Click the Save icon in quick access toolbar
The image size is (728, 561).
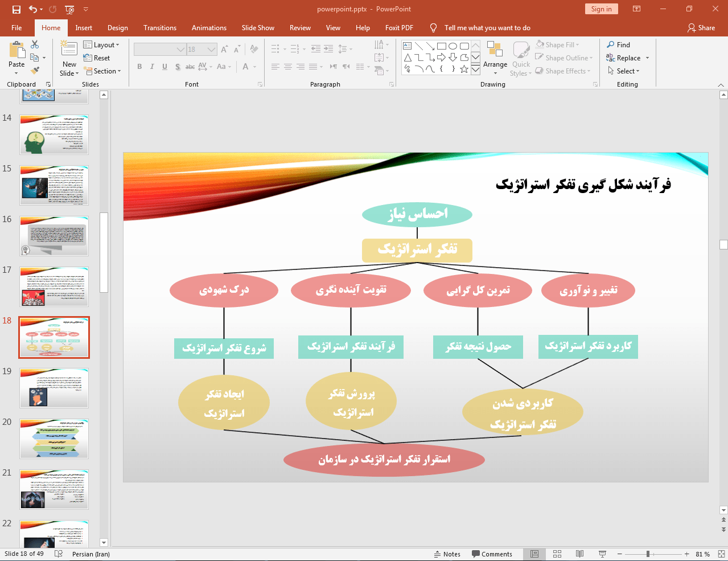click(17, 9)
